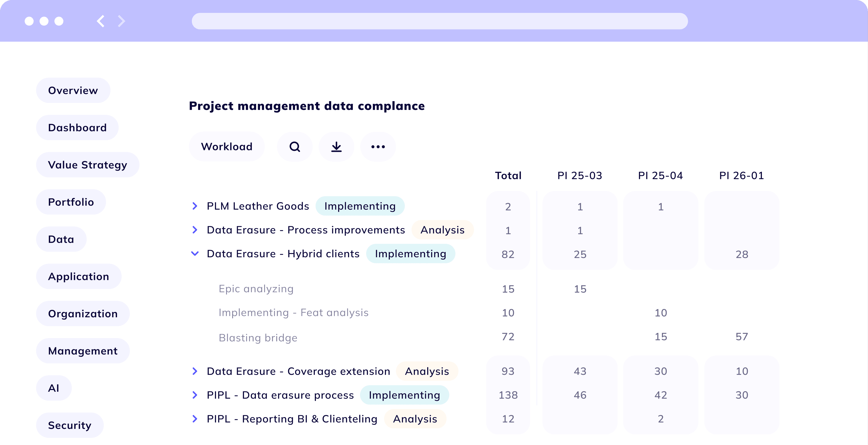The width and height of the screenshot is (868, 445).
Task: Expand Data Erasure - Coverage extension row
Action: 195,371
